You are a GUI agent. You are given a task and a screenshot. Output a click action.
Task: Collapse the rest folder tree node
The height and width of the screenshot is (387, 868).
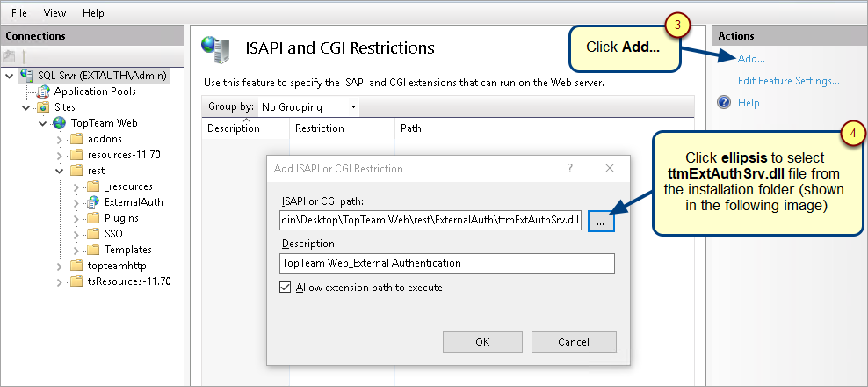pyautogui.click(x=61, y=171)
